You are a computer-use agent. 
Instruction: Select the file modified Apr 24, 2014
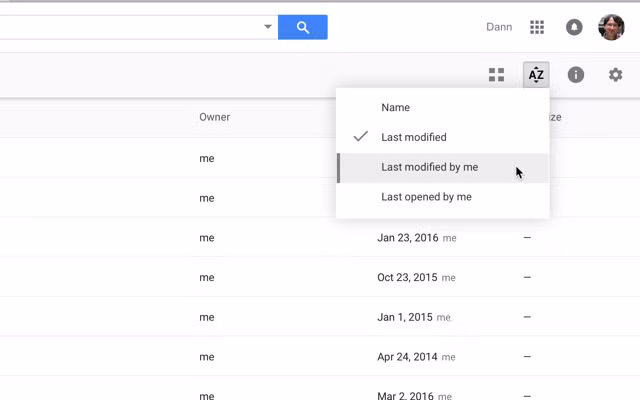point(407,357)
